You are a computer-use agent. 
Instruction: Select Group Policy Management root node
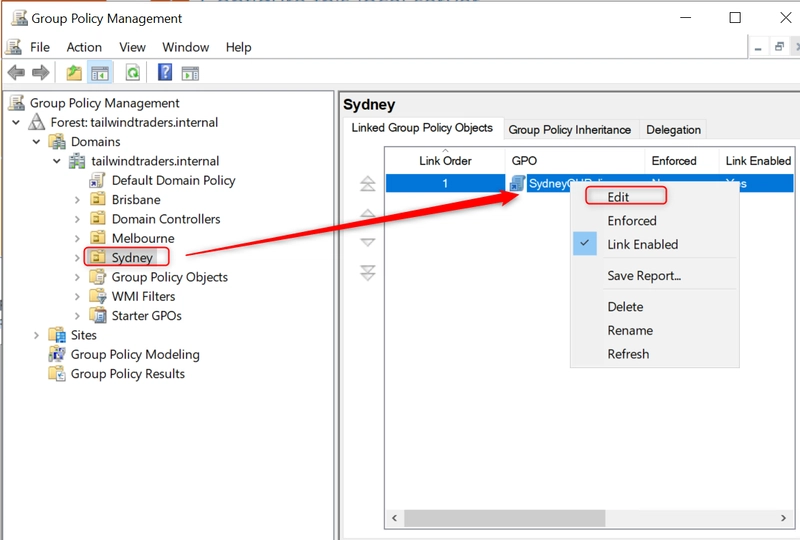coord(105,103)
